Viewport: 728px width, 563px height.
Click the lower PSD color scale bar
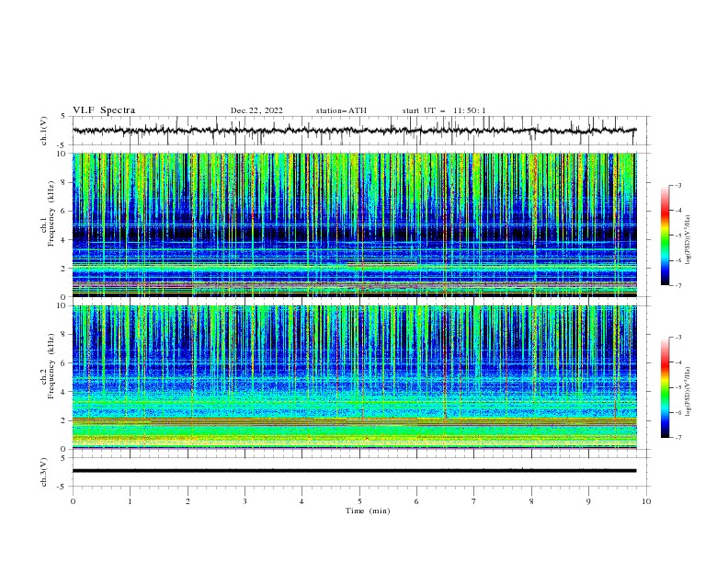665,387
